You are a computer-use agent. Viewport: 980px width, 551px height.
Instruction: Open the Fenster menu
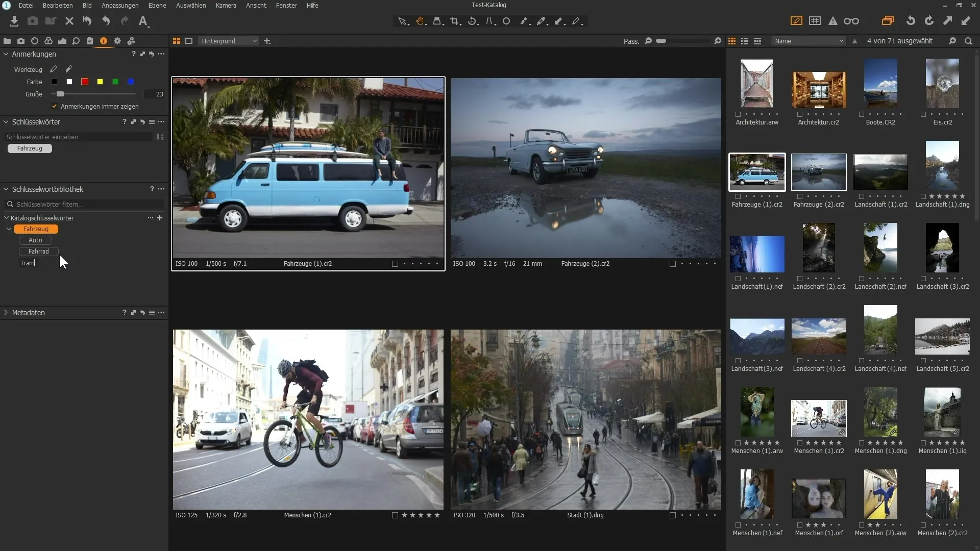click(x=286, y=5)
